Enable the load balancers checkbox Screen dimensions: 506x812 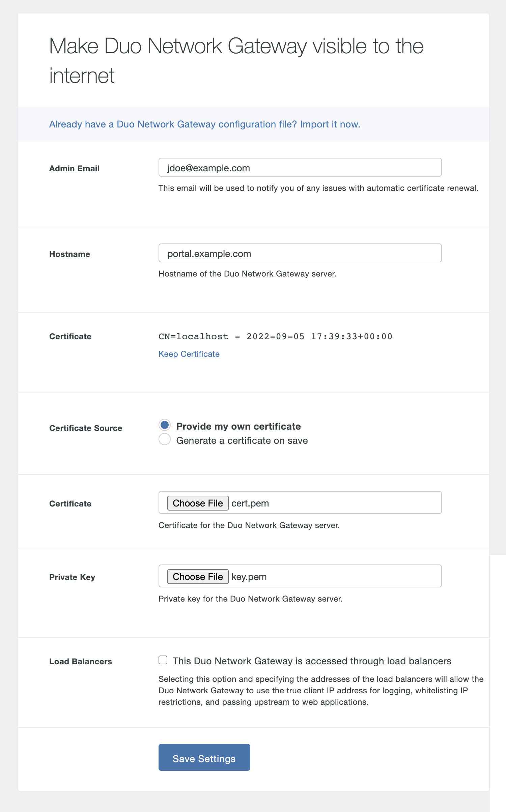(163, 660)
